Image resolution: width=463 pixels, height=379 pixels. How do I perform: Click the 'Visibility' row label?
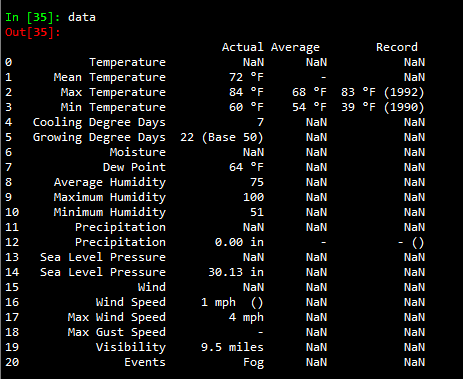[131, 347]
